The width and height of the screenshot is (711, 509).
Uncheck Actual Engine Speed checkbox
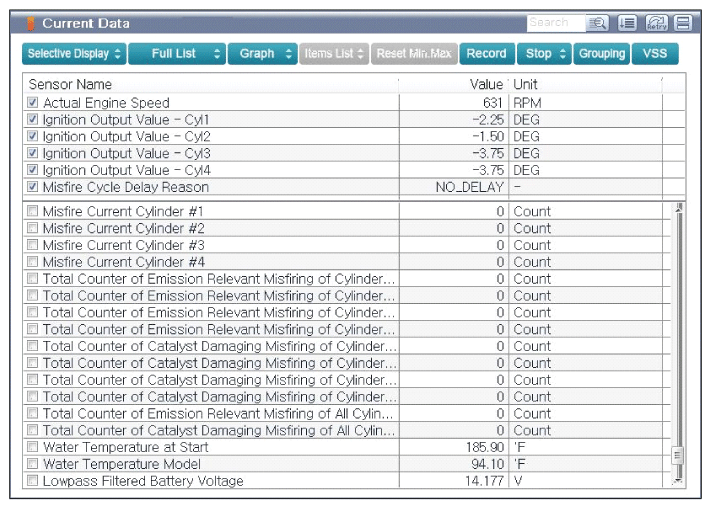(x=32, y=102)
